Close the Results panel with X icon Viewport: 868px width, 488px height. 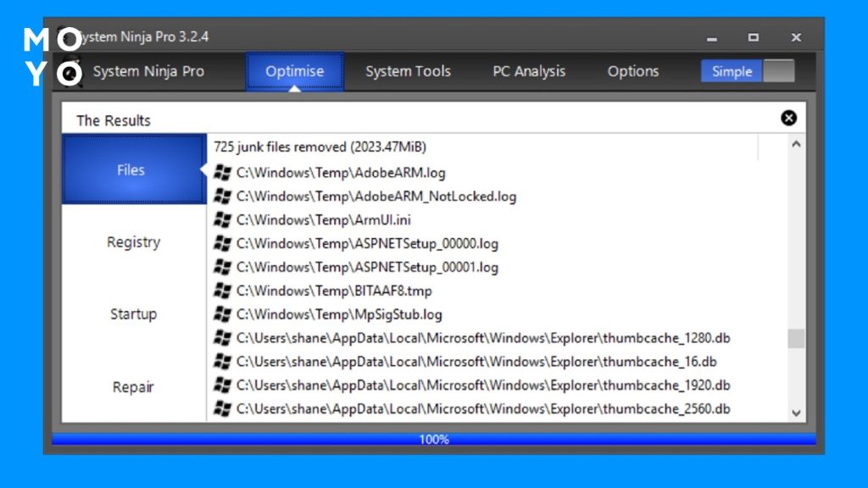pyautogui.click(x=788, y=119)
